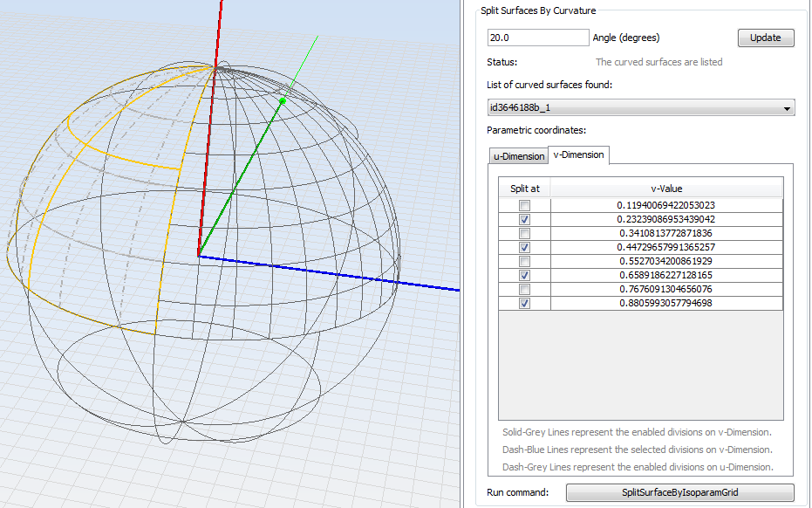812x508 pixels.
Task: Open the curved surfaces list dropdown
Action: (x=640, y=108)
